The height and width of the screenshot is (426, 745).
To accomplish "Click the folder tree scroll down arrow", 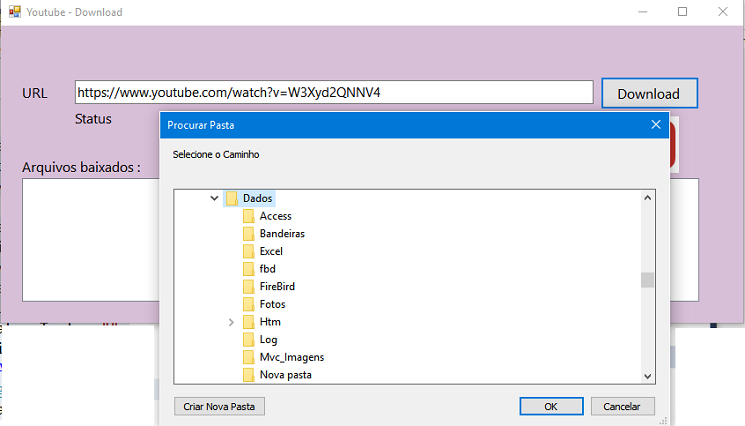I will pos(647,376).
